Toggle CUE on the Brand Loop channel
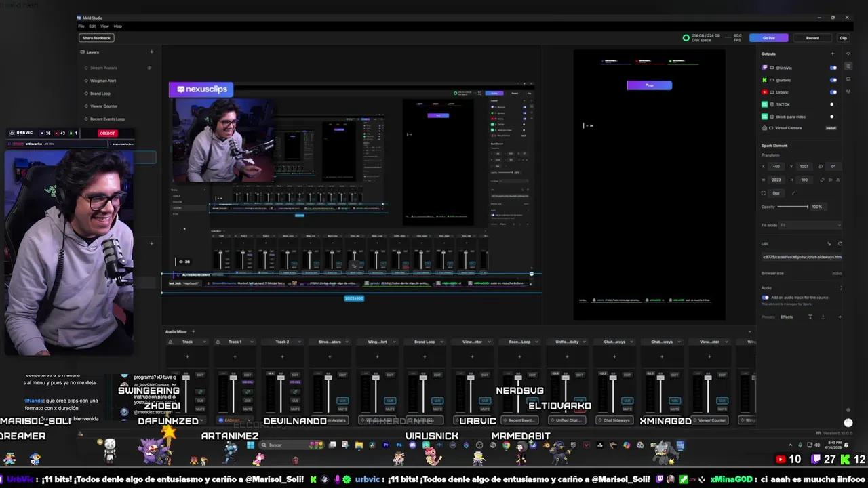This screenshot has height=488, width=868. tap(437, 401)
